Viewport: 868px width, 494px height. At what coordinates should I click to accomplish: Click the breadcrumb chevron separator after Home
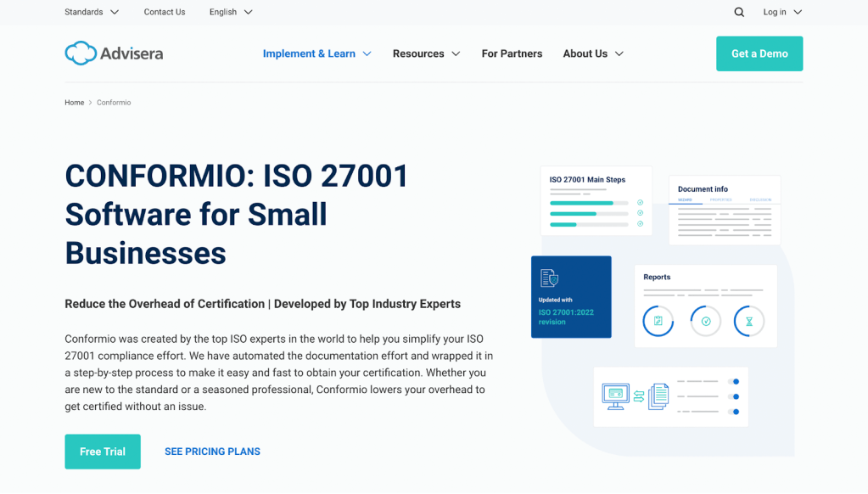[x=90, y=103]
